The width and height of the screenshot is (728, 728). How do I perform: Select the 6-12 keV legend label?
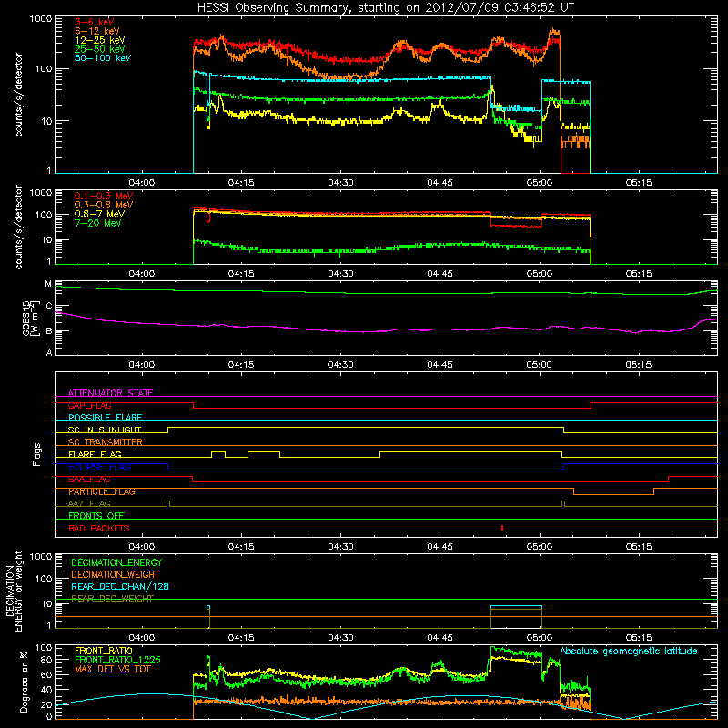pyautogui.click(x=96, y=31)
